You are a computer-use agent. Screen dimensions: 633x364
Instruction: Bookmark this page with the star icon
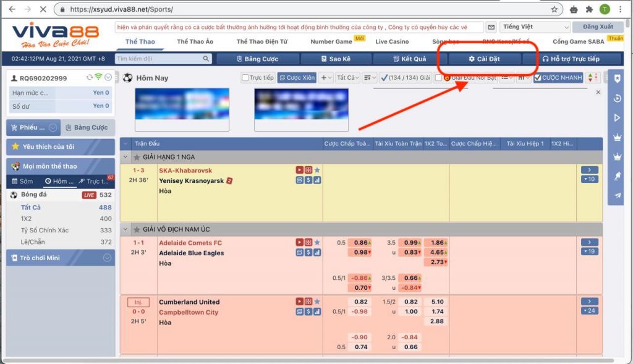554,9
